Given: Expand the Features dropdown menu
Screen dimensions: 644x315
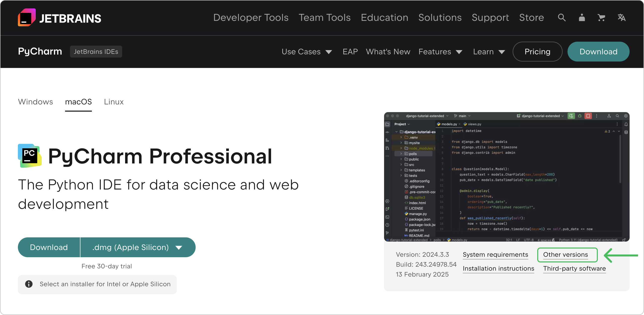Looking at the screenshot, I should point(440,52).
